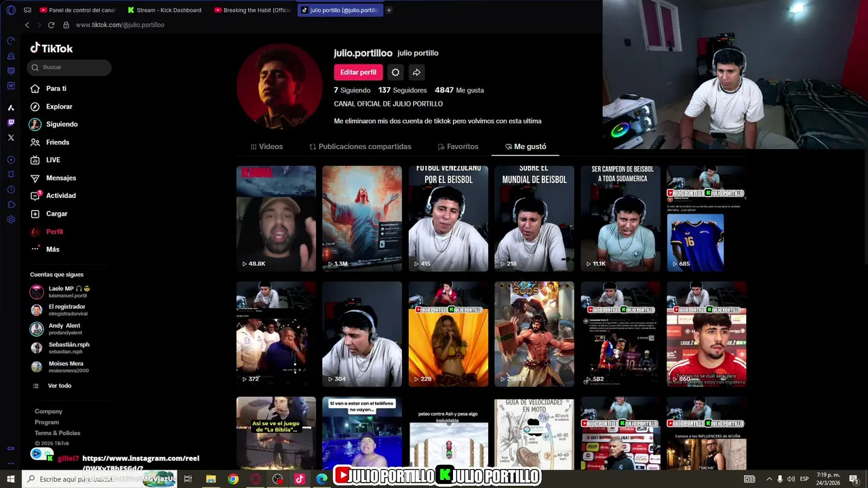868x488 pixels.
Task: Show hidden system tray icons
Action: (x=769, y=479)
